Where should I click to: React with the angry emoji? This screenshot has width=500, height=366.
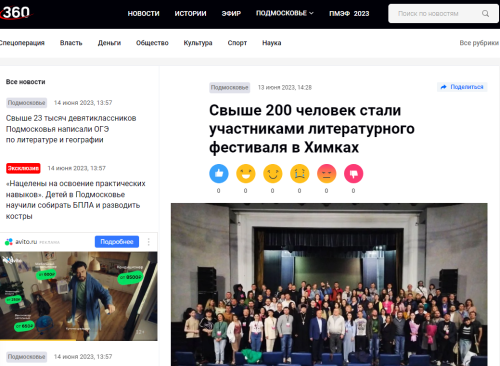tap(327, 174)
